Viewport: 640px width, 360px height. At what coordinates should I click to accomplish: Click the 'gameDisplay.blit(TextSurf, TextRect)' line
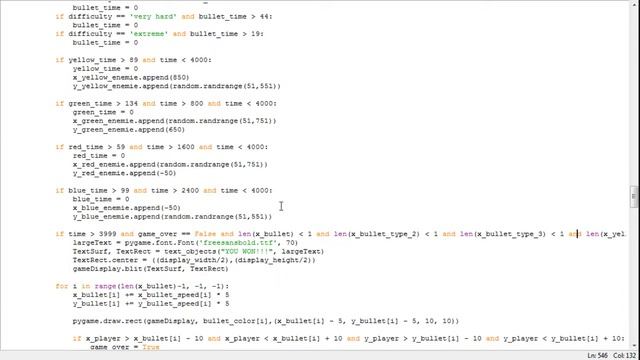point(151,269)
